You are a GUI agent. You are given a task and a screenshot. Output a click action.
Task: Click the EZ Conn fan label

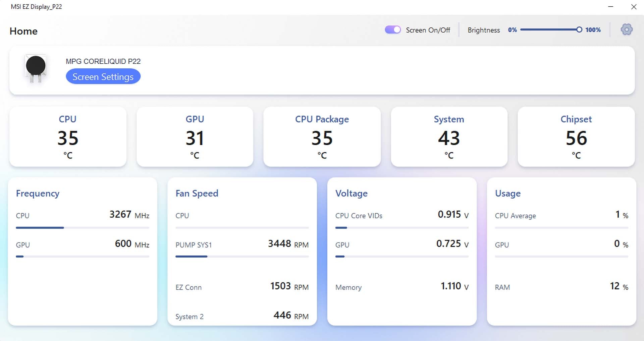189,287
